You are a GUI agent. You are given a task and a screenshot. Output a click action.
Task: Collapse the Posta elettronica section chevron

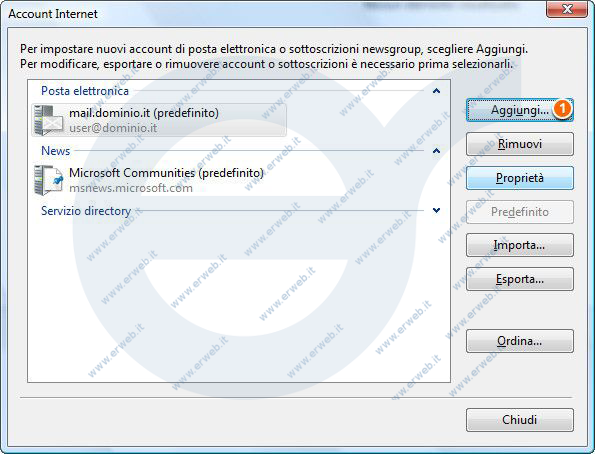point(436,91)
